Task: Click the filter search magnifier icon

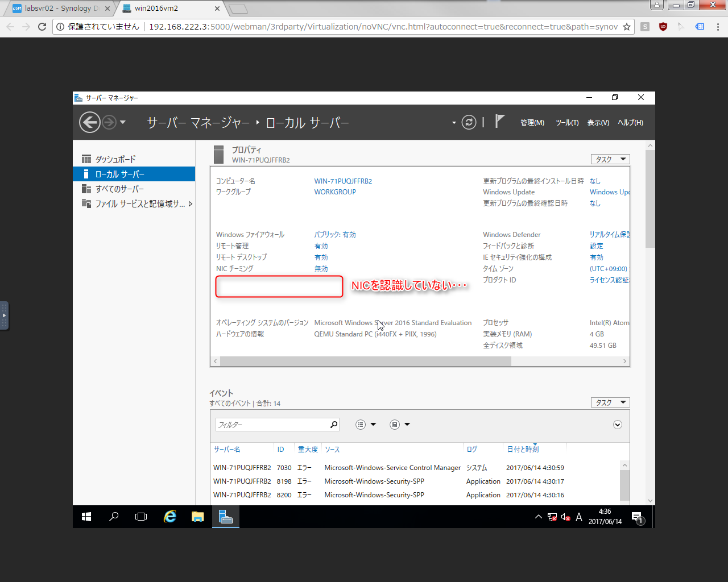Action: click(334, 425)
